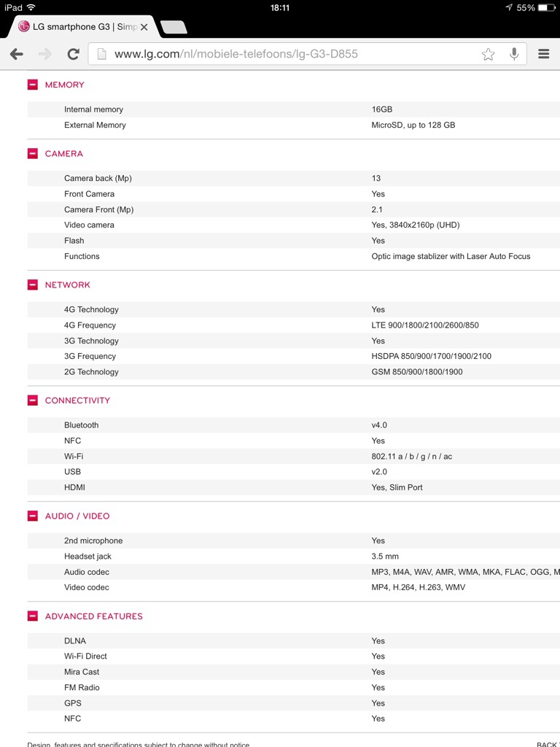Bookmark the page with the star icon
The width and height of the screenshot is (560, 747).
pos(488,54)
